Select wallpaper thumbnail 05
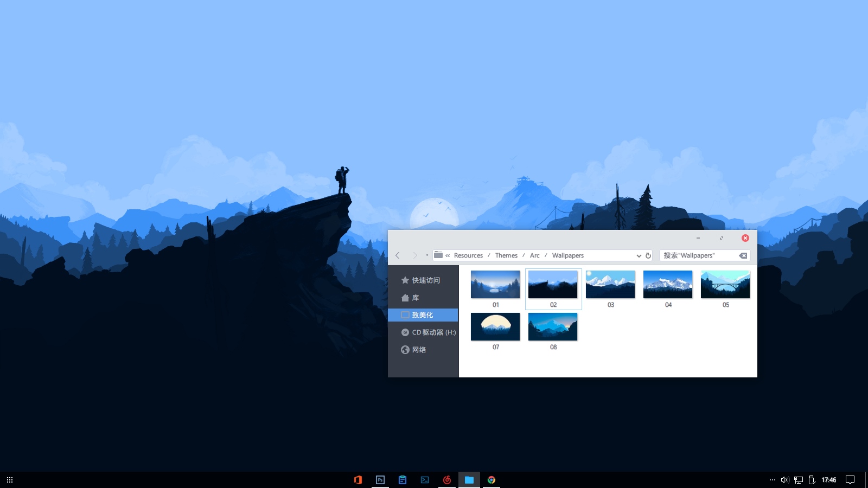The width and height of the screenshot is (868, 488). point(725,285)
